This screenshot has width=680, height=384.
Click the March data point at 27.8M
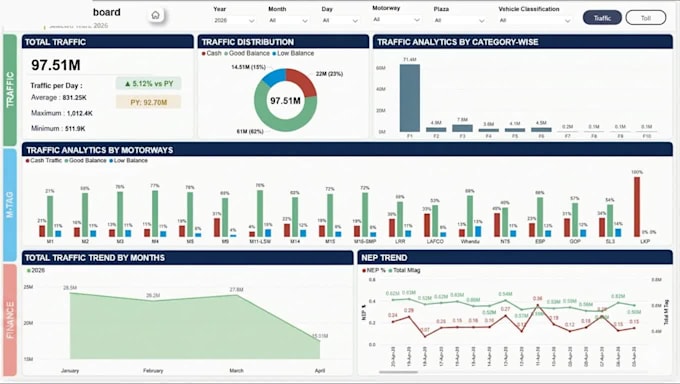(236, 295)
